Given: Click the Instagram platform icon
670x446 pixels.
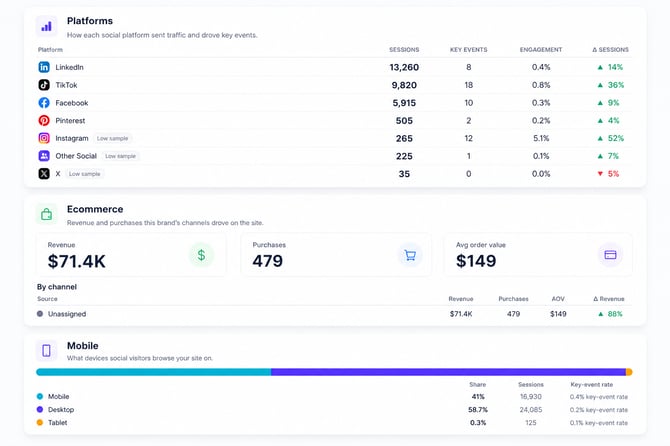Looking at the screenshot, I should coord(44,138).
